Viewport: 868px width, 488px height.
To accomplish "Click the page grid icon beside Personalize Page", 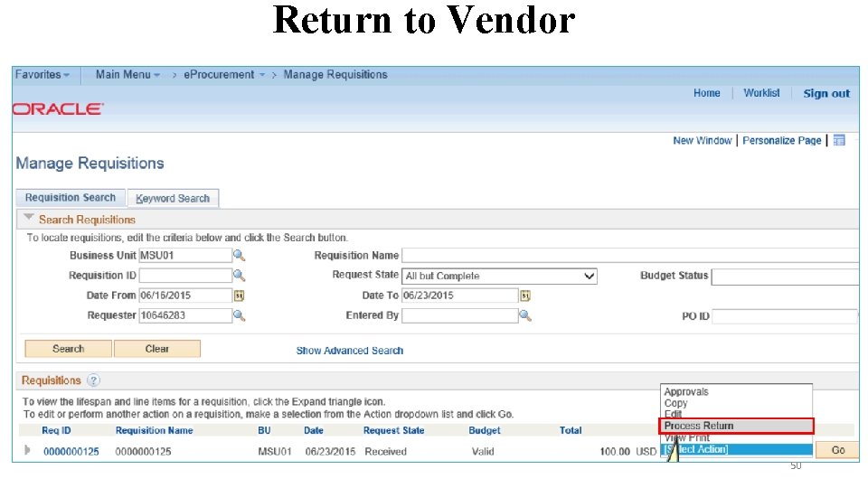I will [839, 141].
